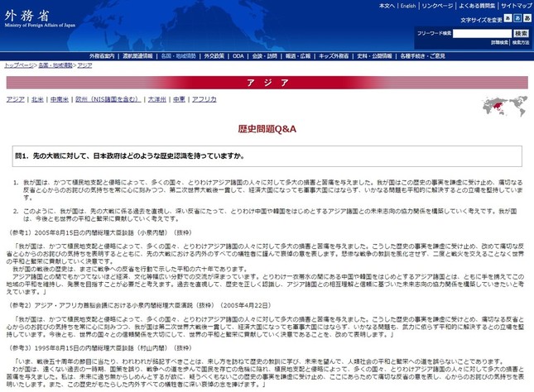This screenshot has width=534, height=392.
Task: Open キッズ外務省 in the navigation bar
Action: 334,56
